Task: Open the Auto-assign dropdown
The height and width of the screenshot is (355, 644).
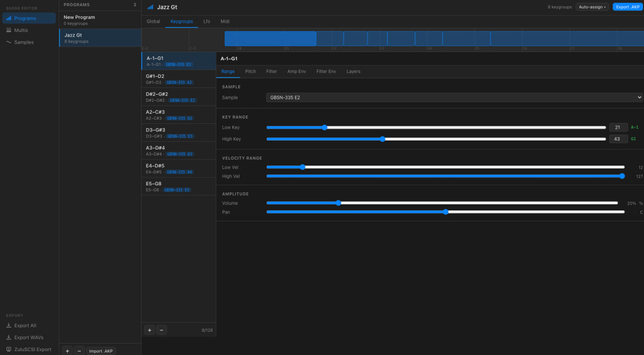Action: click(592, 7)
